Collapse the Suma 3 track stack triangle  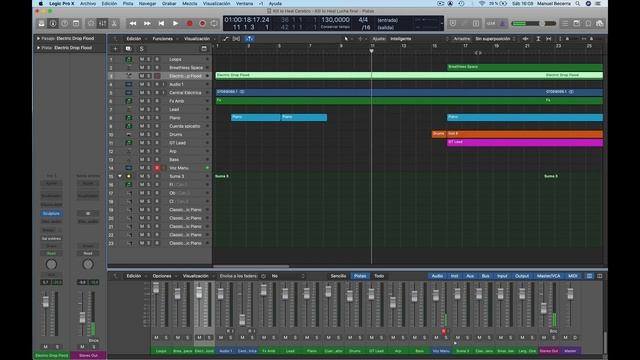pyautogui.click(x=120, y=176)
